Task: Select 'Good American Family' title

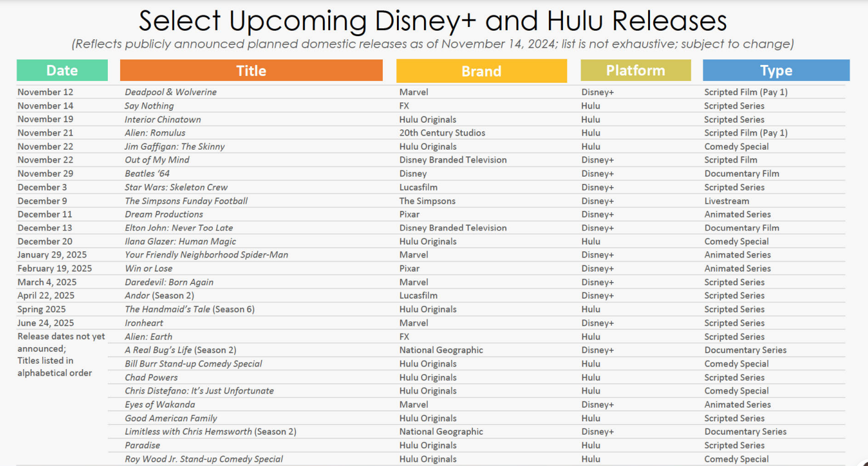Action: 171,418
